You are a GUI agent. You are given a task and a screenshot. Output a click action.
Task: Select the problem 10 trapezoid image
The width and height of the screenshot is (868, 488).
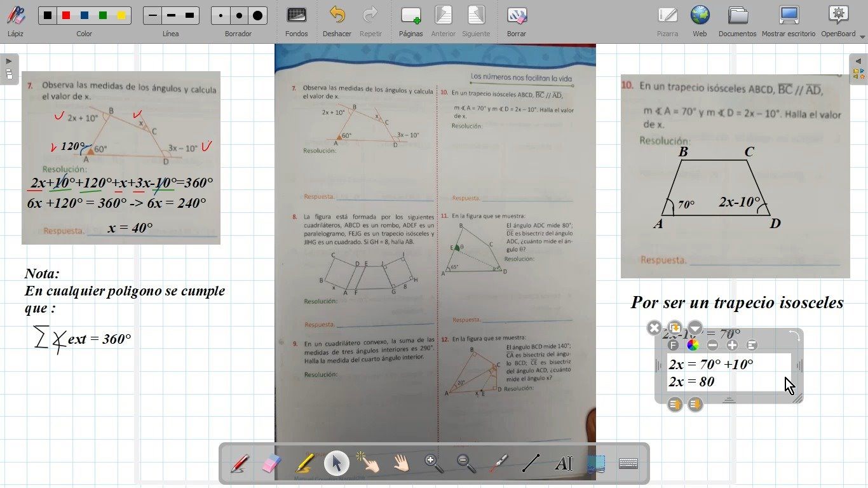pyautogui.click(x=735, y=176)
